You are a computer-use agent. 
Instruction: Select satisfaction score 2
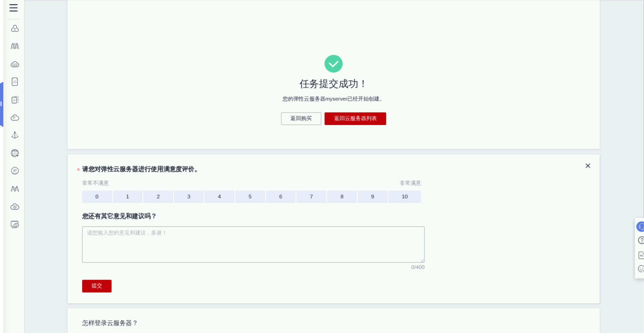158,197
